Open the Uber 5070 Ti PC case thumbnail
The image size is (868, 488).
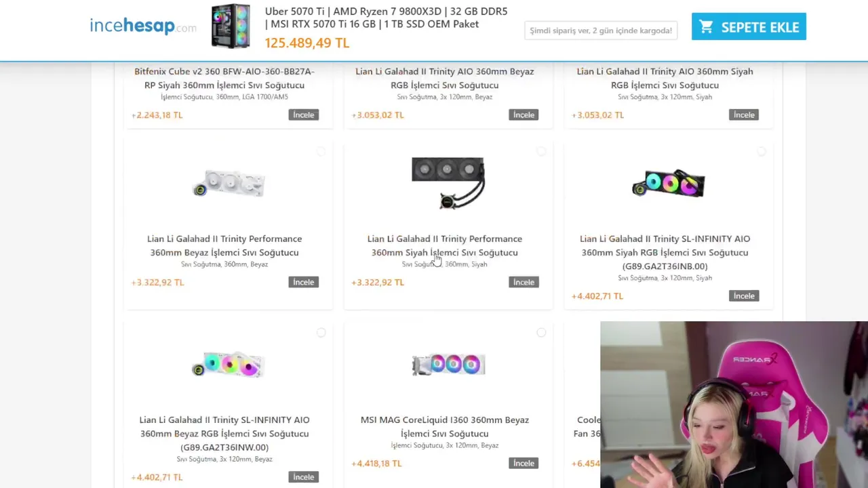[x=231, y=26]
